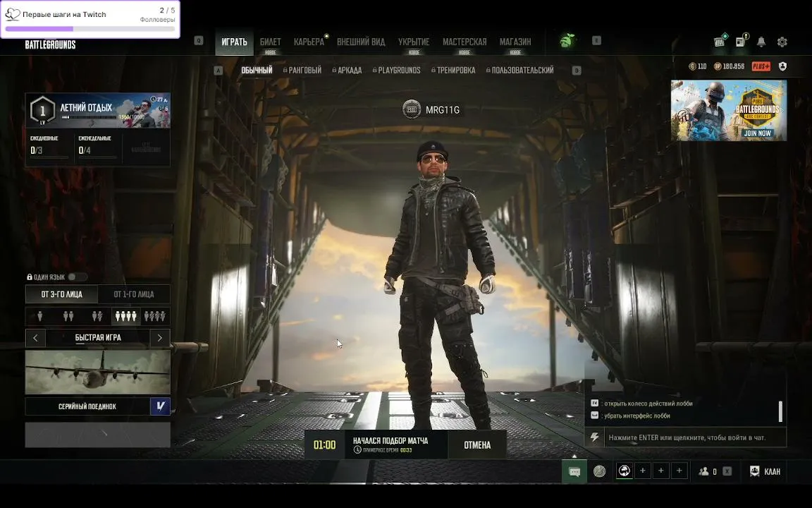Viewport: 812px width, 508px height.
Task: Toggle the Один язык switch
Action: 77,277
